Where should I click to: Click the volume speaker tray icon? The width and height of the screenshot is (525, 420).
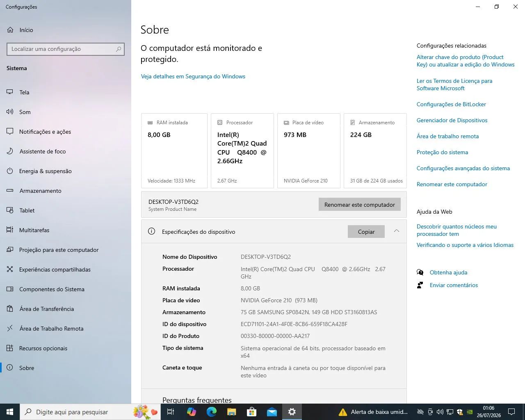tap(440, 412)
